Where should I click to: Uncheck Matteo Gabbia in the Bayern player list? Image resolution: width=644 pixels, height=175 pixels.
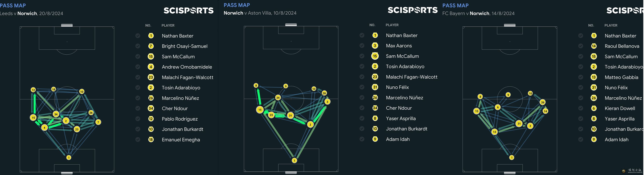pos(581,77)
